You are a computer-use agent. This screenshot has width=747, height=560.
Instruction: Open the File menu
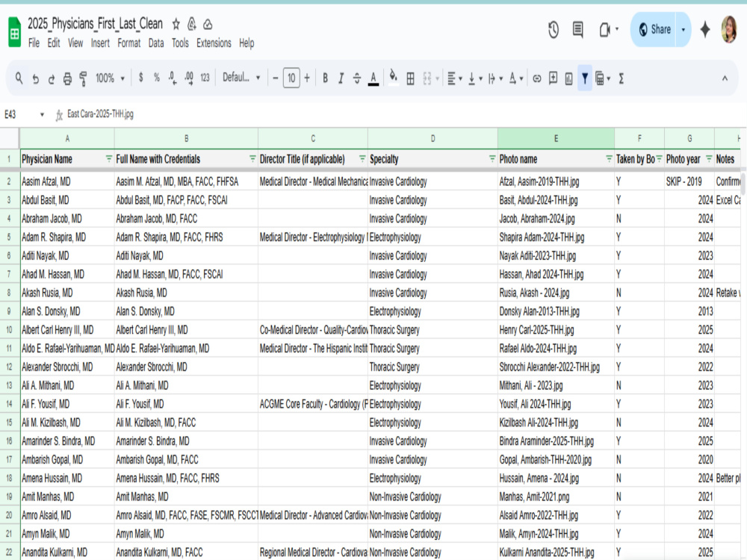(x=34, y=43)
